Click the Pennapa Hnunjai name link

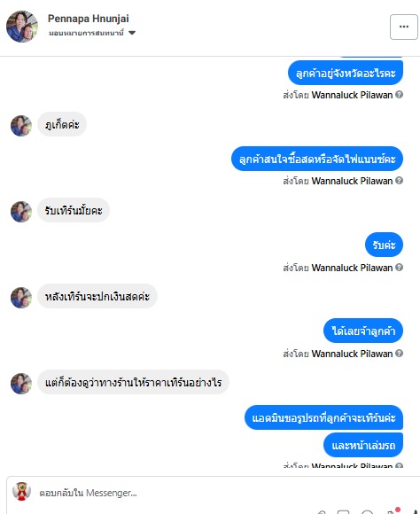[x=89, y=19]
